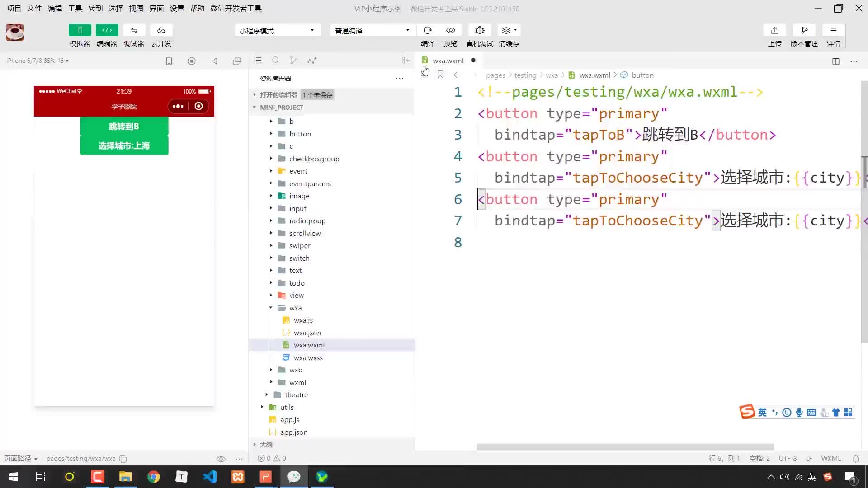
Task: Open the source control branch icon
Action: coord(294,60)
